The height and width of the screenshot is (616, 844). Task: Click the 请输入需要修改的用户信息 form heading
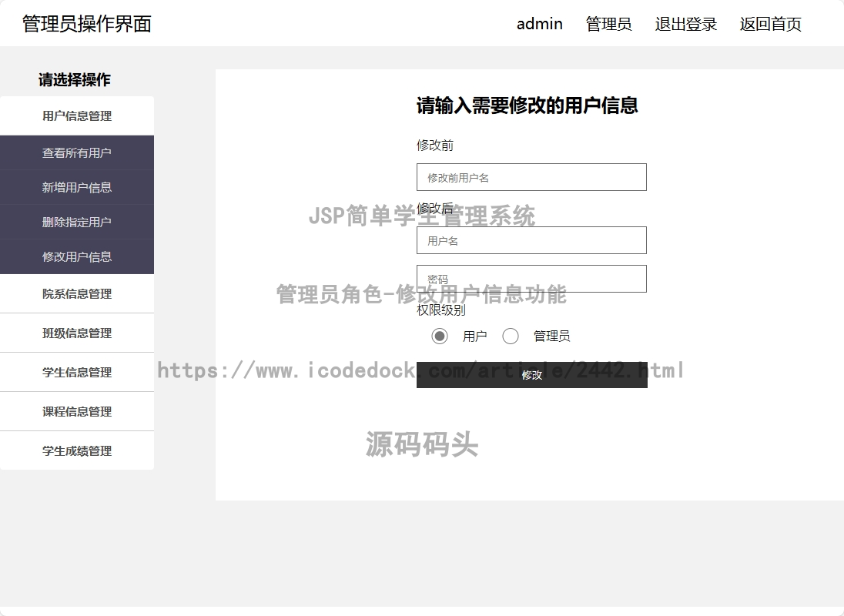click(527, 105)
